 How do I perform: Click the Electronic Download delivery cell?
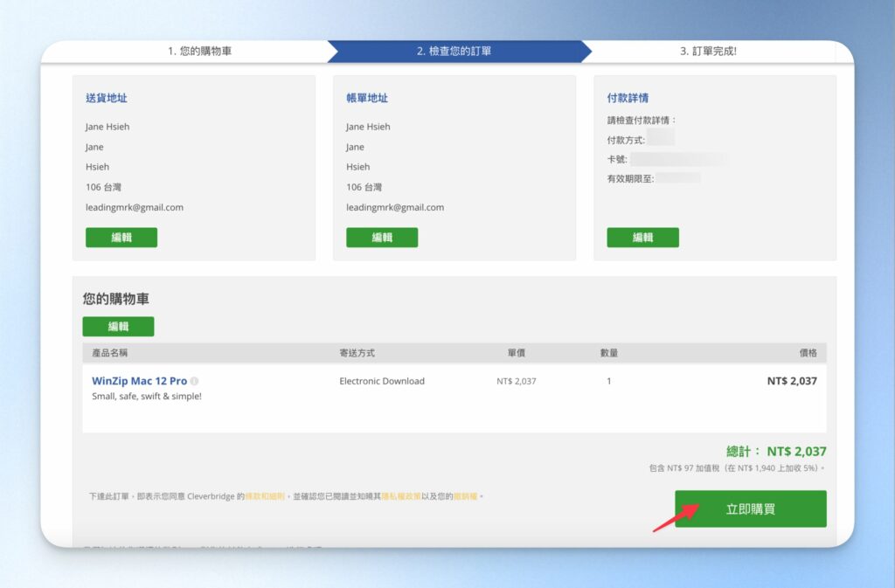pyautogui.click(x=382, y=381)
